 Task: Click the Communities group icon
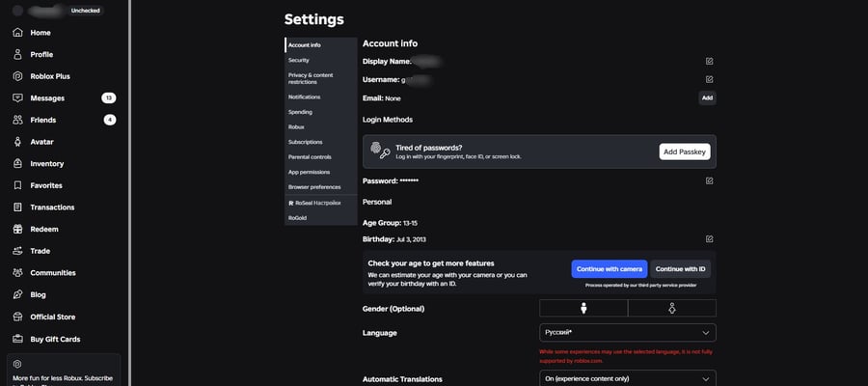17,272
